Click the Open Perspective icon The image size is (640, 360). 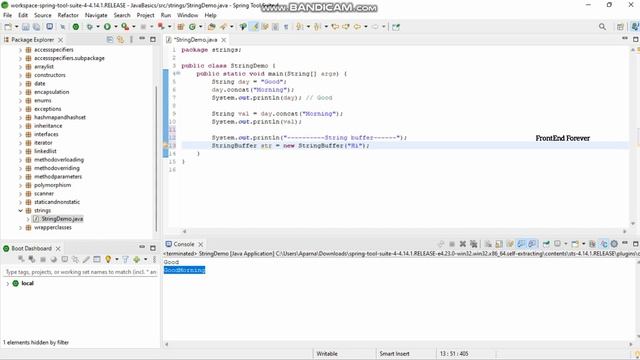[x=620, y=27]
